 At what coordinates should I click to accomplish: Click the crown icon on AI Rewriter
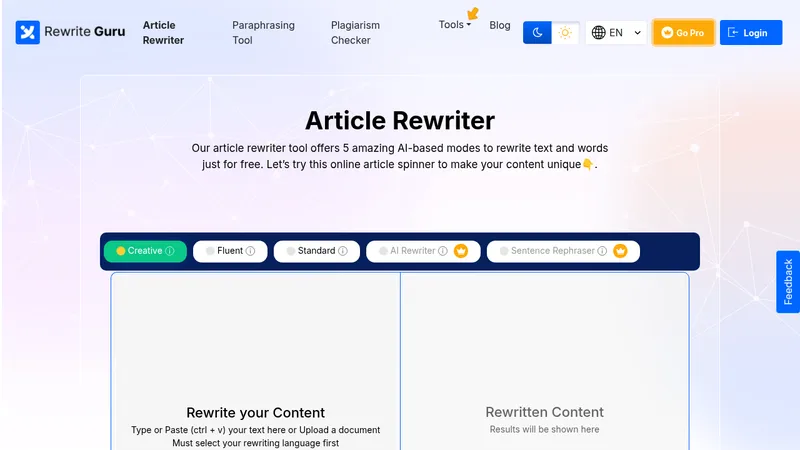[x=461, y=251]
